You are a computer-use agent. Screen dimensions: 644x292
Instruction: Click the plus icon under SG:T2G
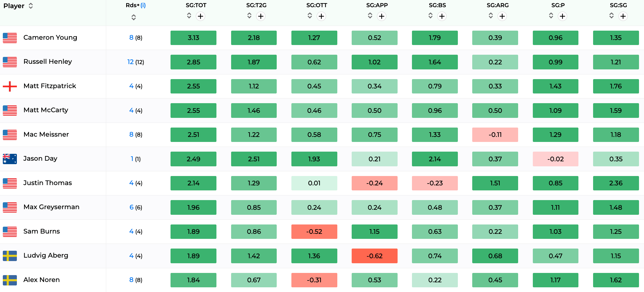point(261,16)
